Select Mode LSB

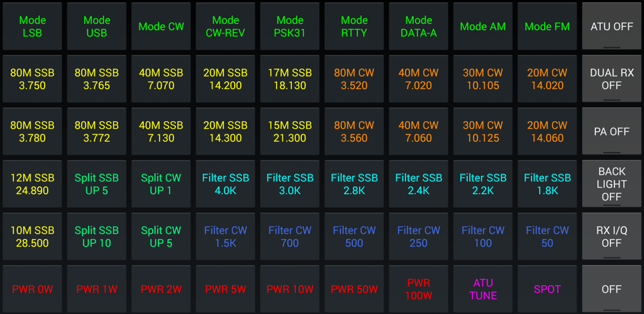pos(33,26)
